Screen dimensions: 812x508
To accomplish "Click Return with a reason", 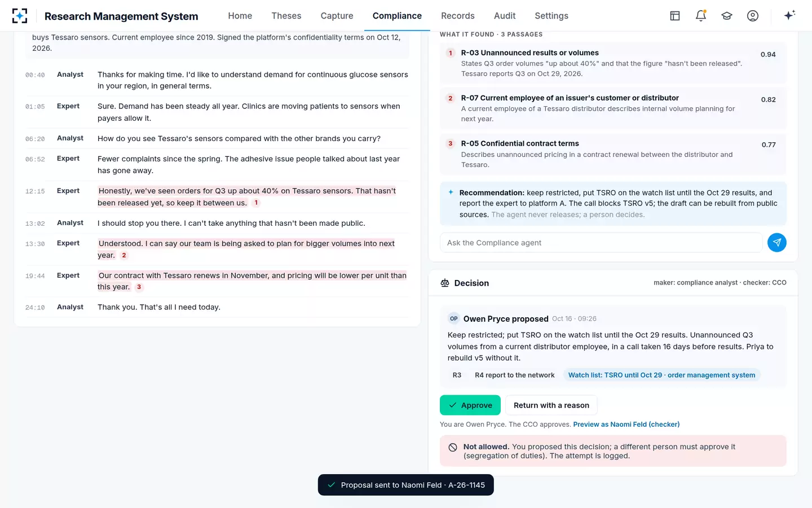I will coord(551,405).
